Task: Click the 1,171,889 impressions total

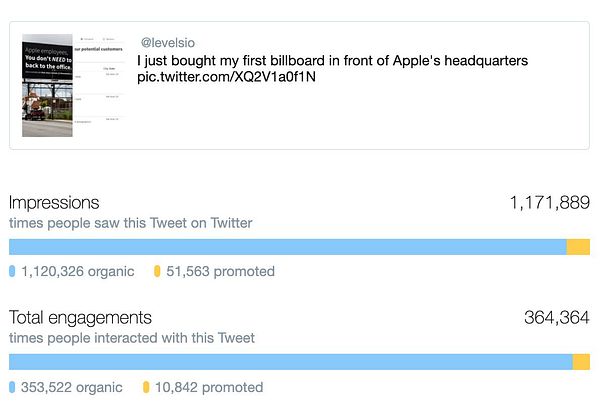Action: click(549, 203)
